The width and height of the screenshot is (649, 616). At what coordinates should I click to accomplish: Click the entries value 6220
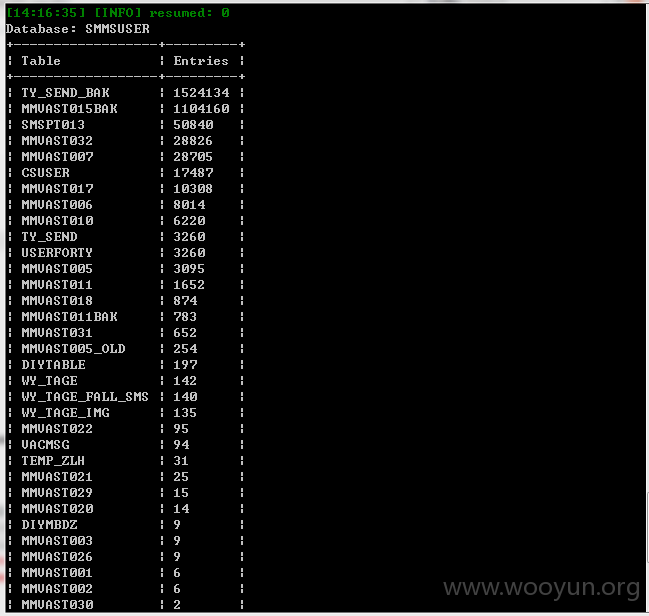pyautogui.click(x=189, y=221)
